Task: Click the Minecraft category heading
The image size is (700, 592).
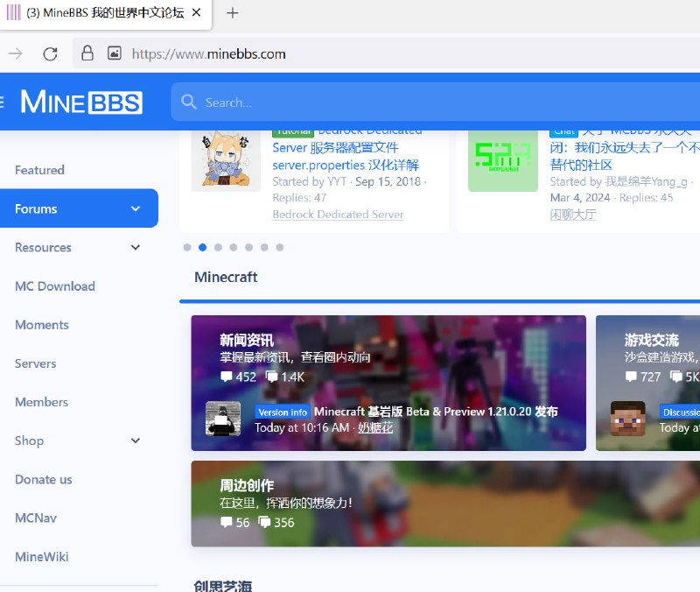Action: pos(226,277)
